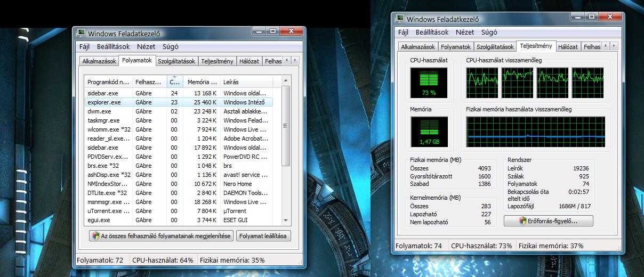Click shield icon on Erőforrás-figyelő button
644x277 pixels.
point(523,221)
